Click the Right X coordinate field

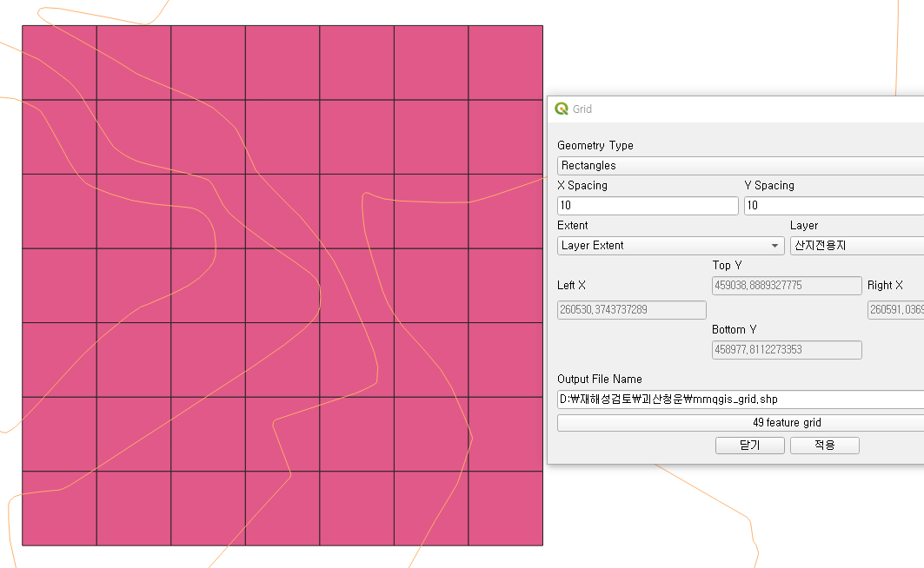pos(895,309)
